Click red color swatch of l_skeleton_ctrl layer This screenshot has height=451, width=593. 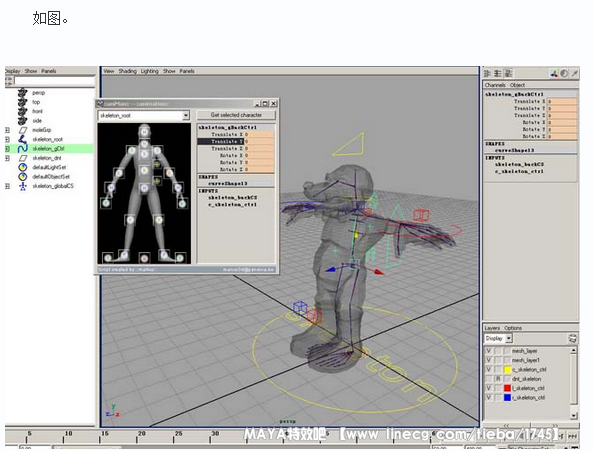coord(508,388)
